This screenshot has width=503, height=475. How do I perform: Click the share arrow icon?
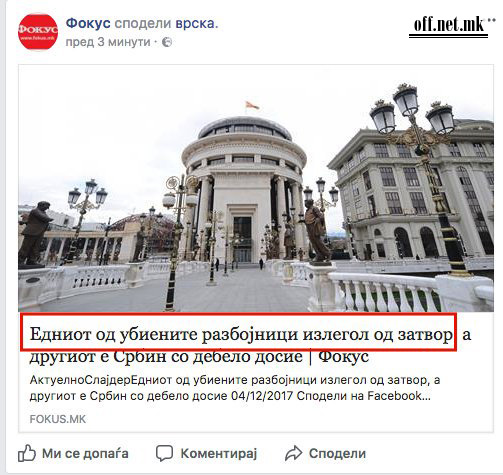[x=293, y=453]
